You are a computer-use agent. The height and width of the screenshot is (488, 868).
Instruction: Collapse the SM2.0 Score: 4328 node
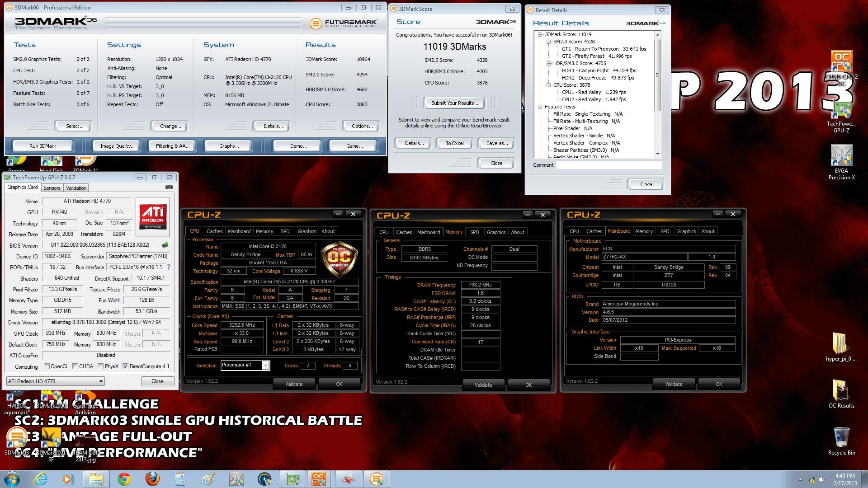(x=548, y=42)
